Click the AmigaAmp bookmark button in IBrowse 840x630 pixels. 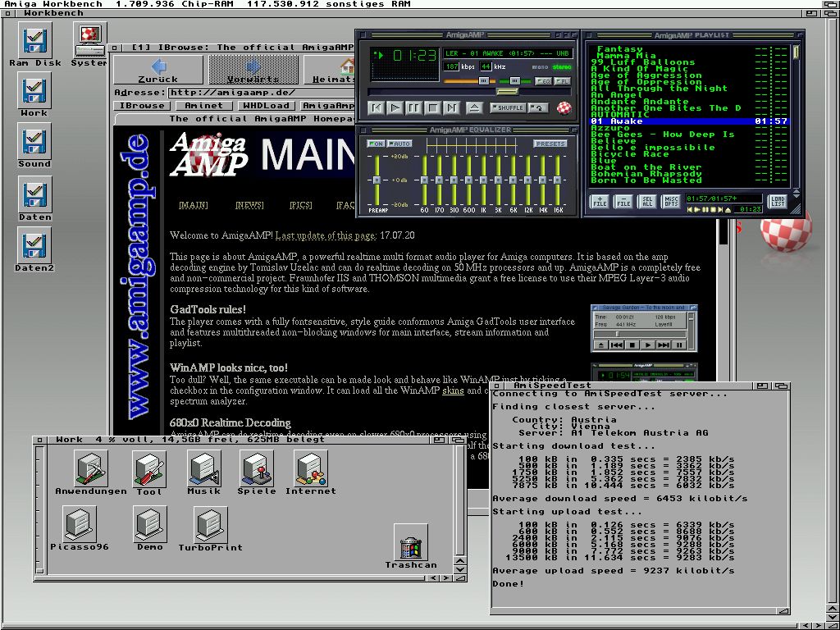coord(327,106)
